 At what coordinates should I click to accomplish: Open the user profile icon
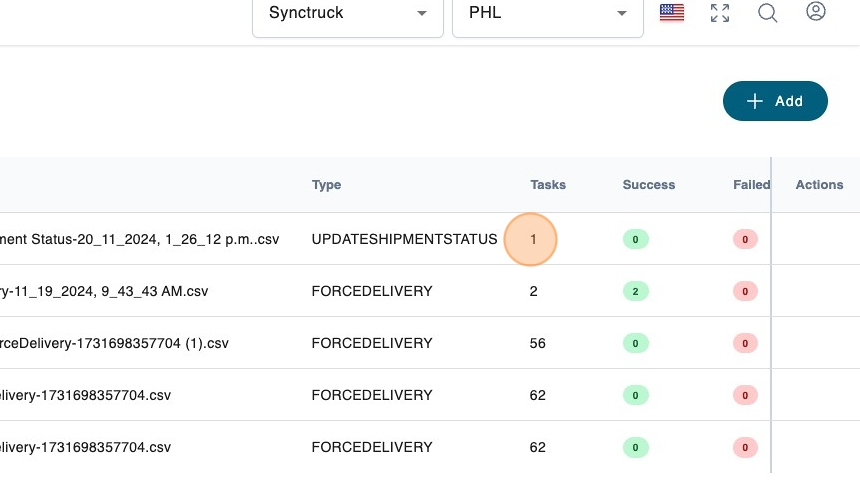[x=816, y=13]
